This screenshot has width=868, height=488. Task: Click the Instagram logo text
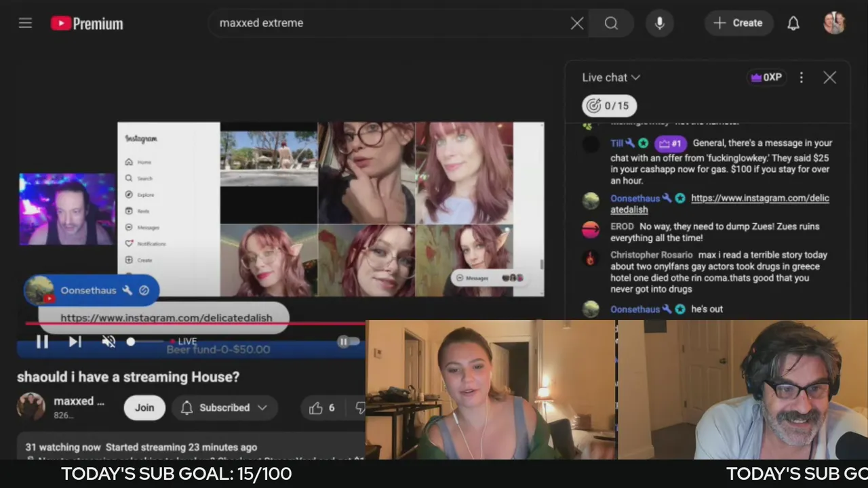(x=141, y=139)
